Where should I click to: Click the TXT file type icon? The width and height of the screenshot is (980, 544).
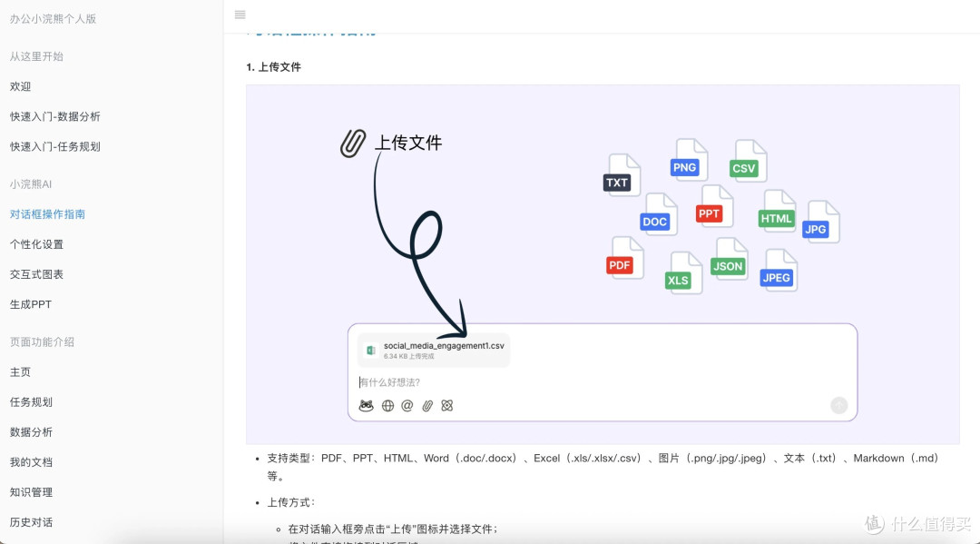click(x=622, y=175)
